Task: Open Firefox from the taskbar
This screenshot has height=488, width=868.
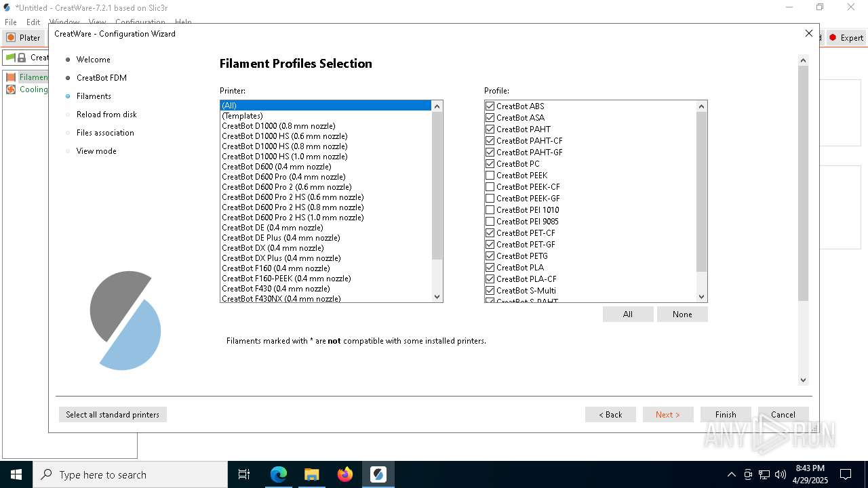Action: point(345,474)
